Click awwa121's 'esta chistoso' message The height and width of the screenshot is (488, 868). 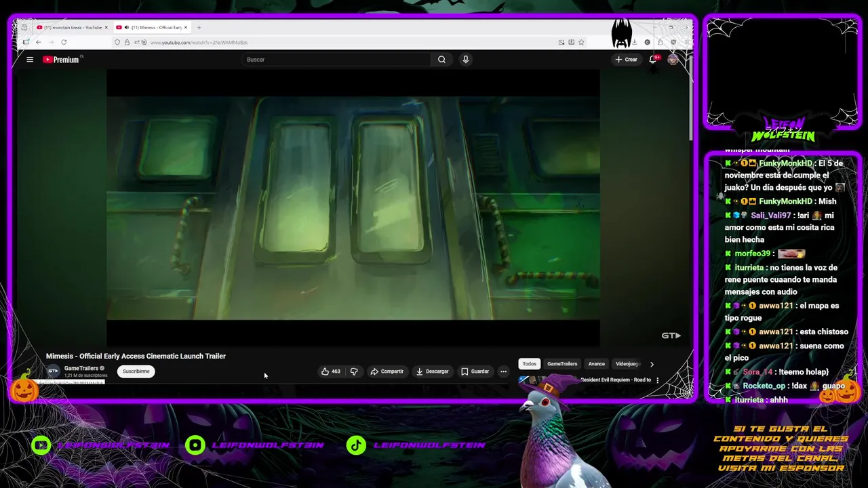pyautogui.click(x=823, y=331)
